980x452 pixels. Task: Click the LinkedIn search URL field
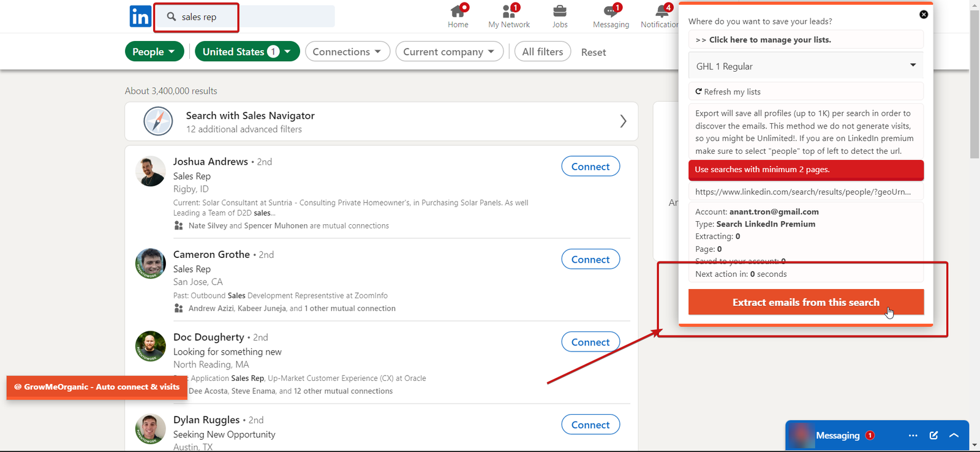[x=806, y=192]
